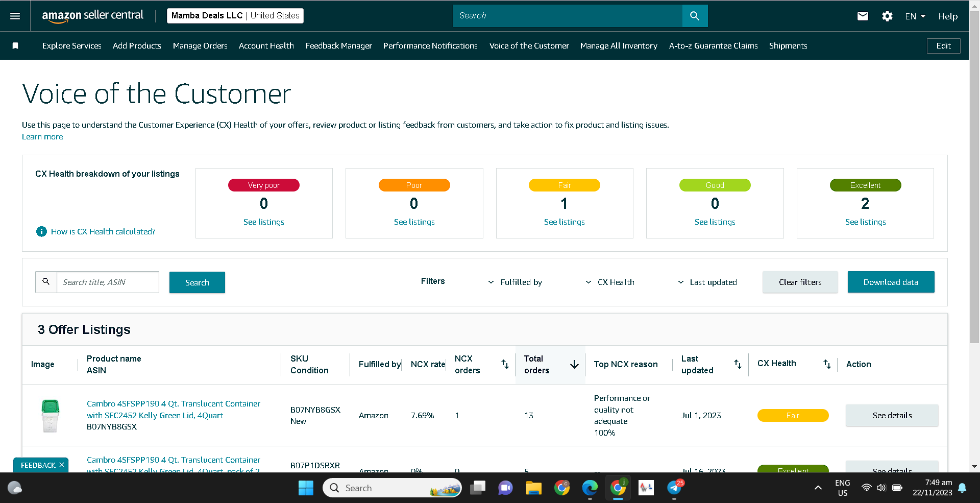Click the Download data button

891,282
